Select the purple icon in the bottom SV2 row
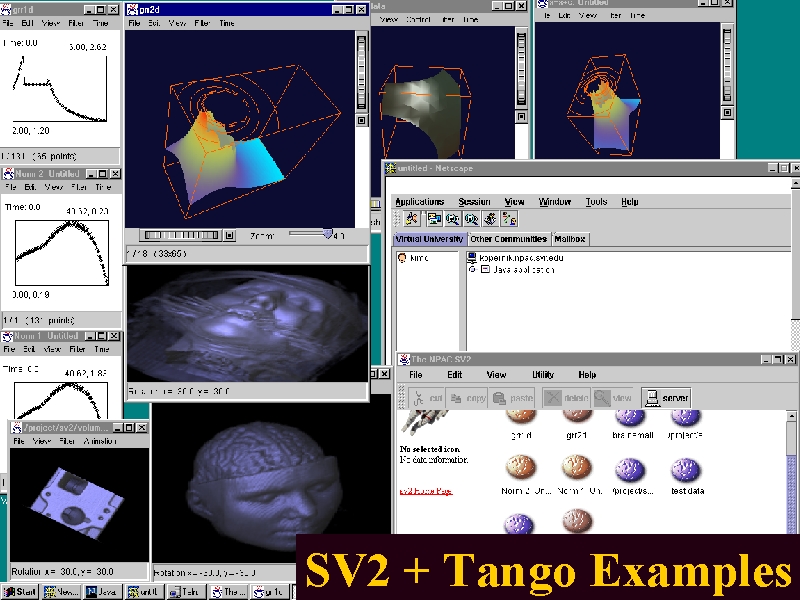 coord(518,523)
